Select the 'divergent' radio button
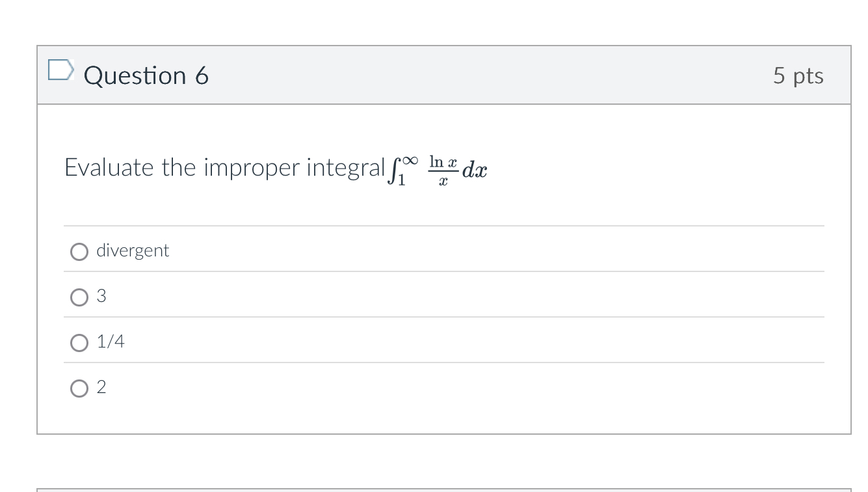This screenshot has height=492, width=868. pyautogui.click(x=79, y=251)
